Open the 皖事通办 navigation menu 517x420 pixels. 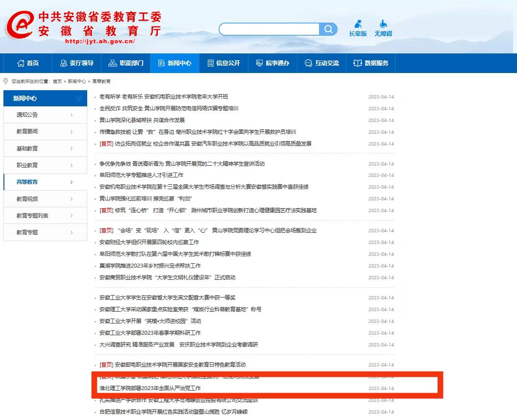tap(272, 63)
